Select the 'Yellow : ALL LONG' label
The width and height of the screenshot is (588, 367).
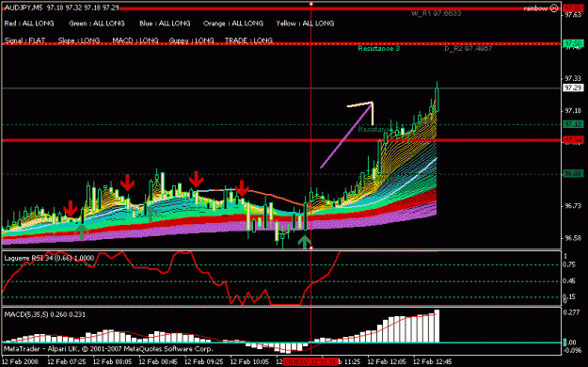tap(305, 24)
